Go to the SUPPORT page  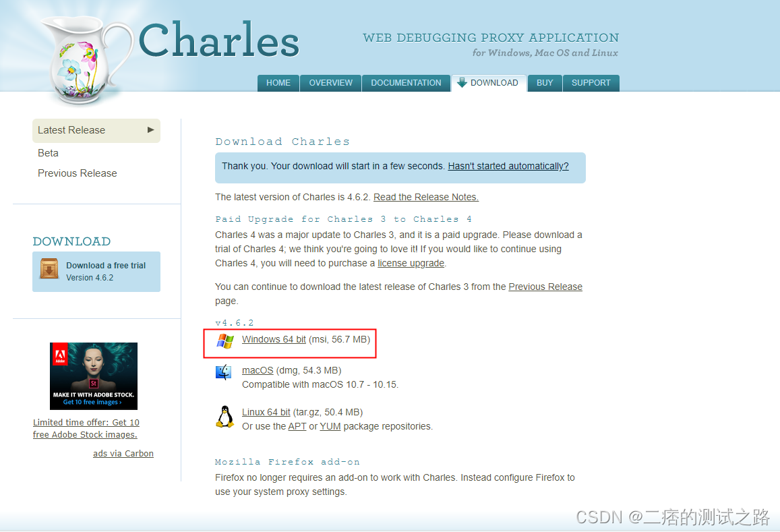point(591,82)
